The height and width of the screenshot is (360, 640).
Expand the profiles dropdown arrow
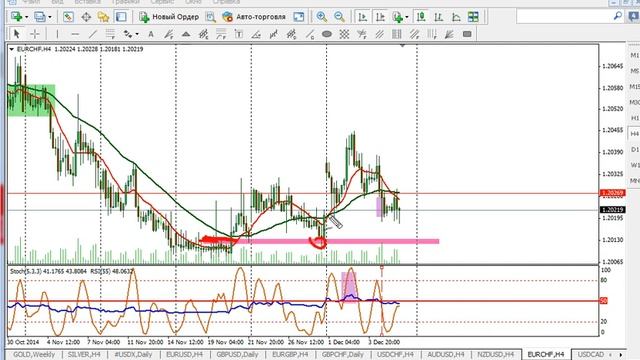pyautogui.click(x=50, y=17)
